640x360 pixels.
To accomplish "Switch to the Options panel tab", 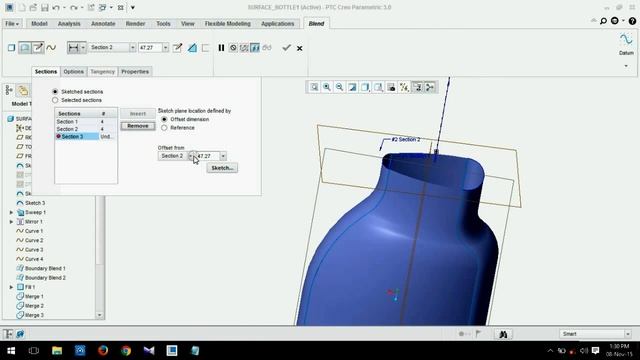I will coord(73,71).
